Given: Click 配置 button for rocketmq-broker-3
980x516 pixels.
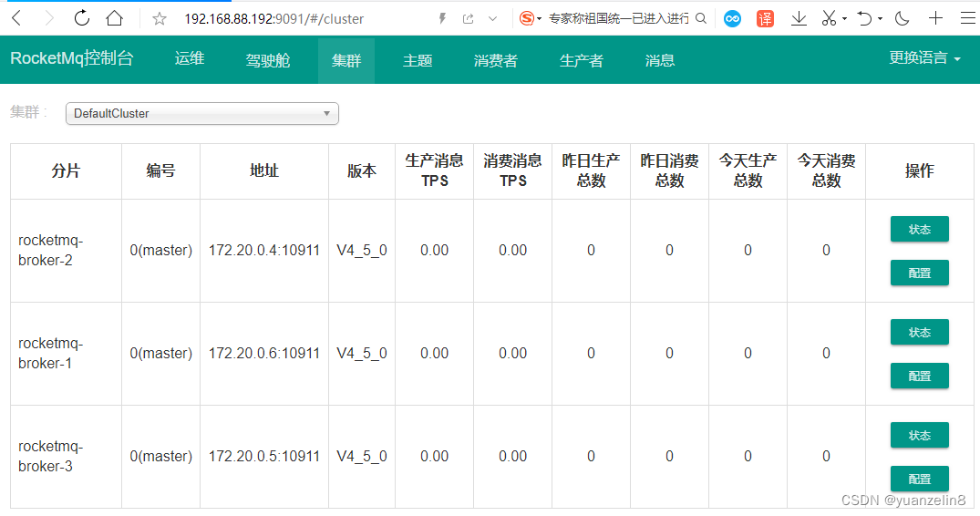Looking at the screenshot, I should tap(919, 479).
